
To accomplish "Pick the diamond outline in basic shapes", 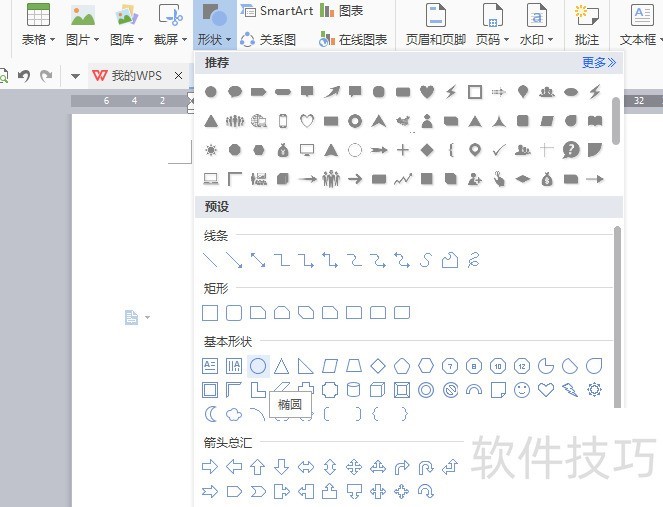I will point(378,366).
